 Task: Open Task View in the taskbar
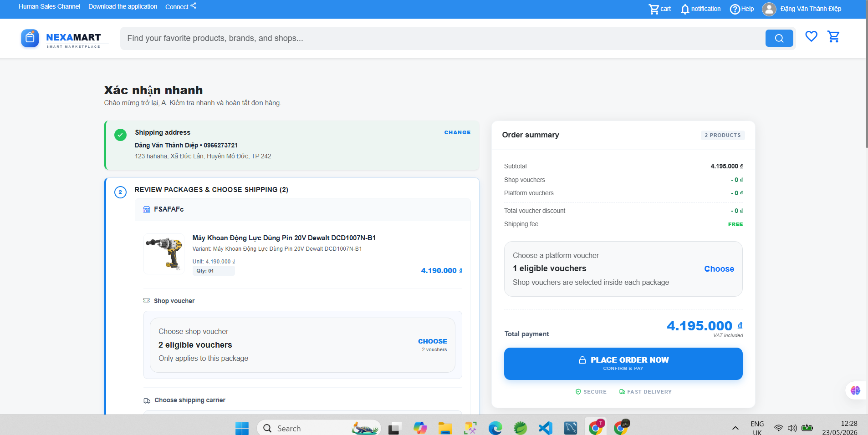[394, 428]
